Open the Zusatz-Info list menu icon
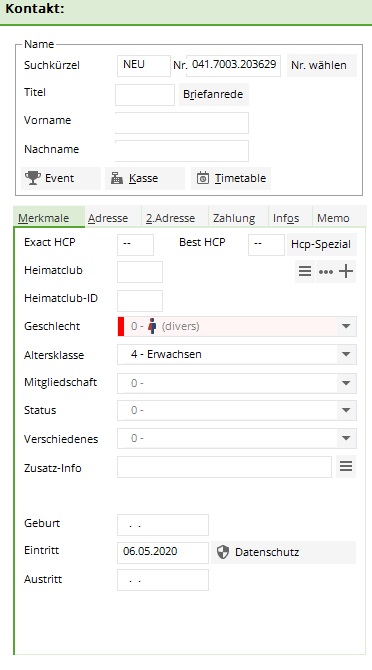372x670 pixels. click(346, 466)
